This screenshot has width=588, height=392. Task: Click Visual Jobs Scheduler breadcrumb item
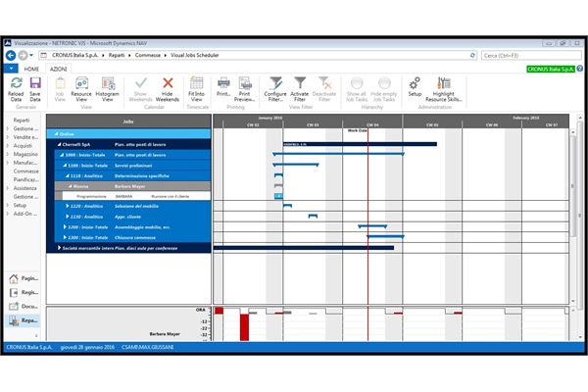195,55
